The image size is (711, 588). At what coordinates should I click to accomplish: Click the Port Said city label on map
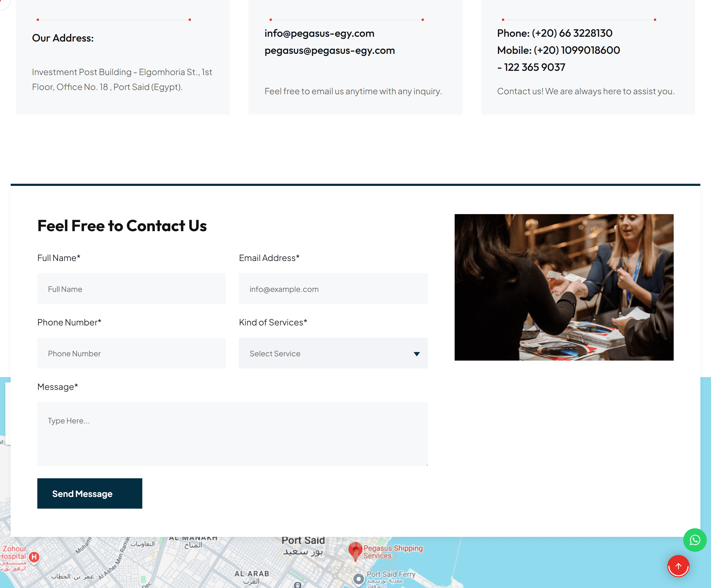pyautogui.click(x=303, y=541)
